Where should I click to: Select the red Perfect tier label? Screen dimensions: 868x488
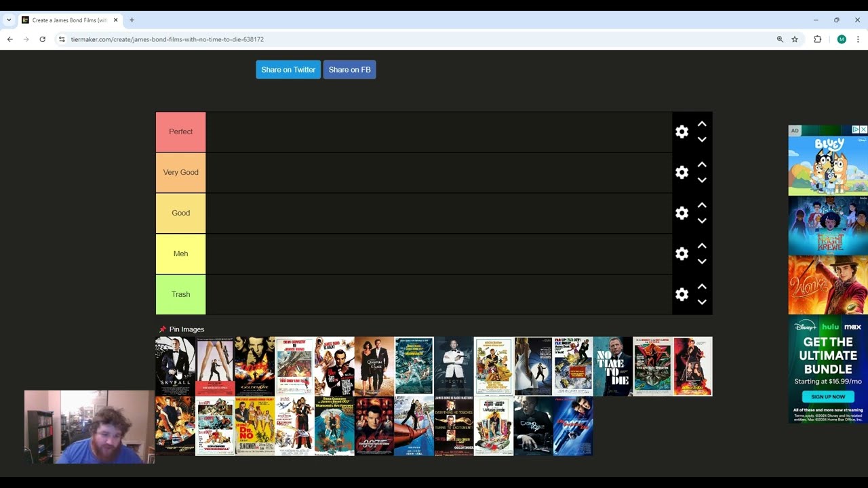(180, 132)
